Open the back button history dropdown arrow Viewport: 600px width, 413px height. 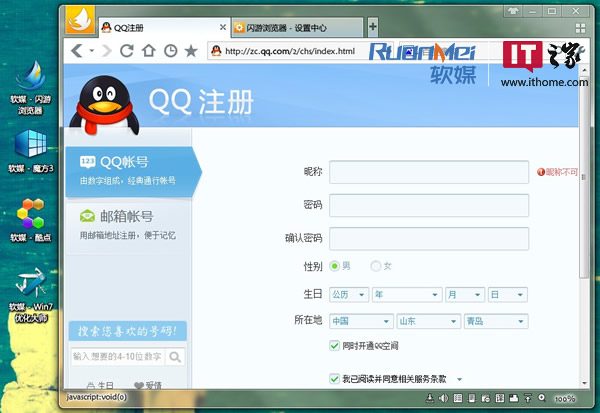pyautogui.click(x=92, y=51)
